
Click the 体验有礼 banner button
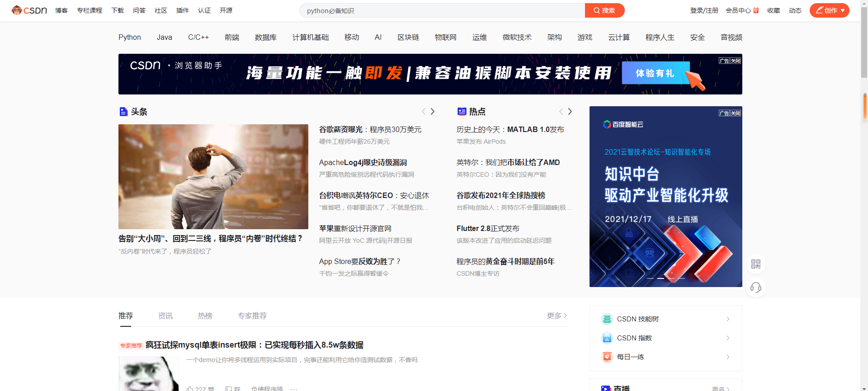coord(656,73)
